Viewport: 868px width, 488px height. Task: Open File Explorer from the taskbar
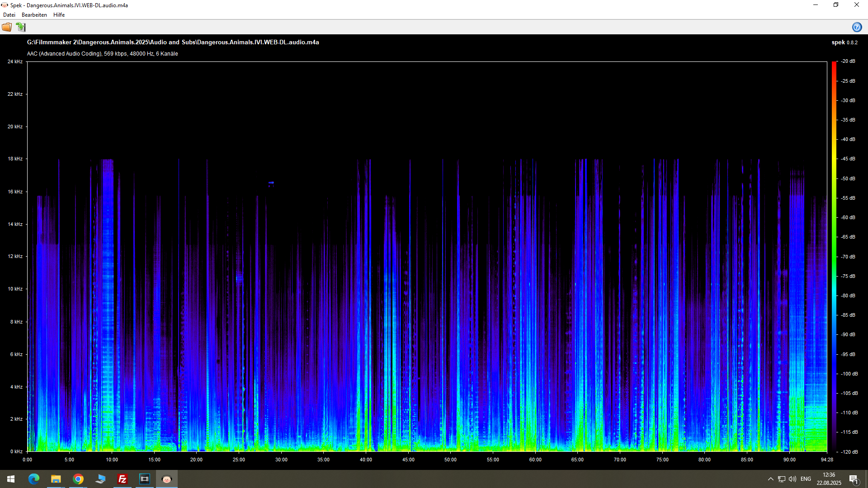click(x=56, y=479)
